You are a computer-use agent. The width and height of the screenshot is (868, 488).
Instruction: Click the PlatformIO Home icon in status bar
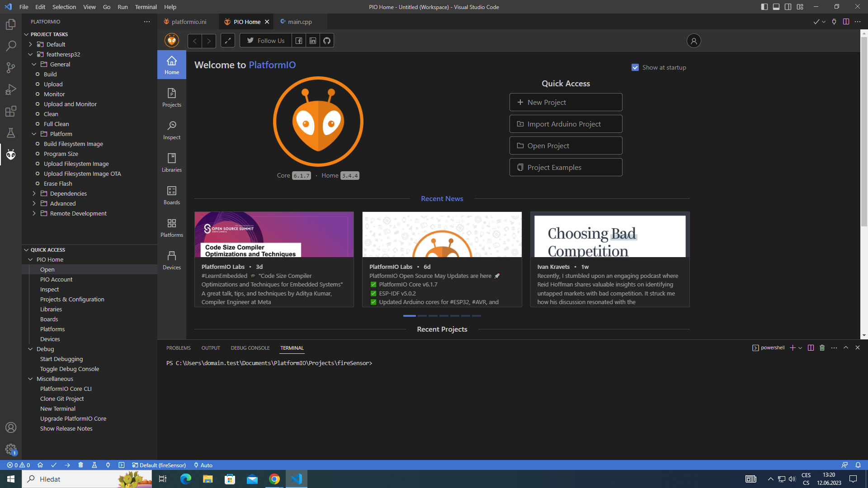40,465
